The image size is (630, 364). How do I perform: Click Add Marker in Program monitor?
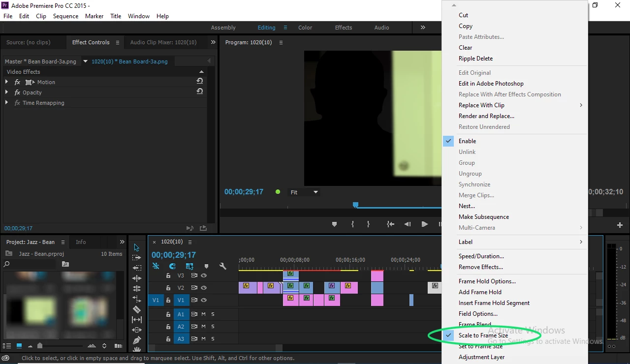click(335, 224)
